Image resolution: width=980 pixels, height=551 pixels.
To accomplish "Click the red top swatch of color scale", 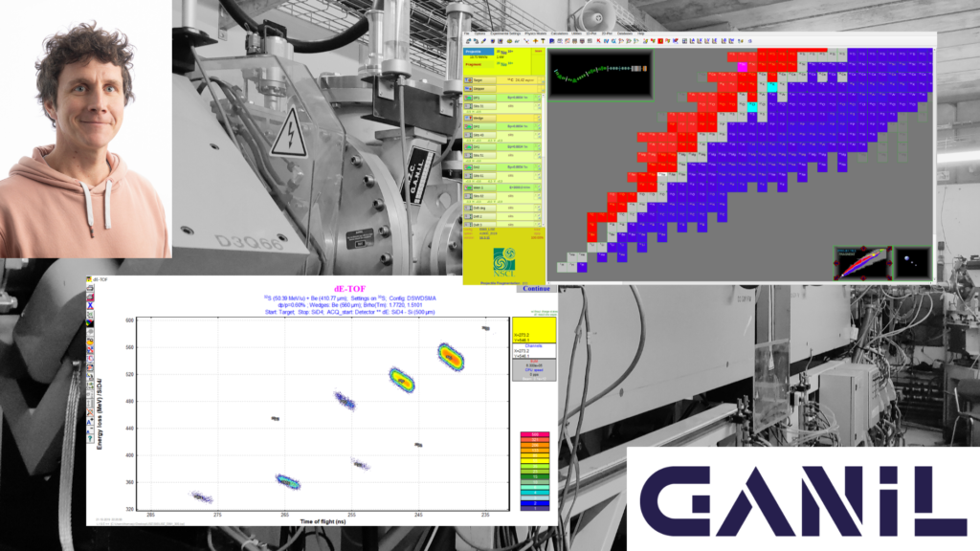I will pos(535,434).
